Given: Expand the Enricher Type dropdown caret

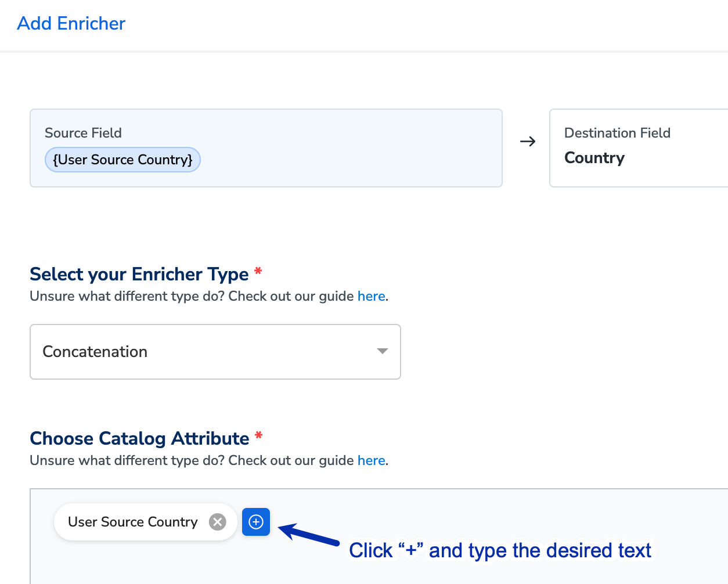Looking at the screenshot, I should pyautogui.click(x=382, y=351).
